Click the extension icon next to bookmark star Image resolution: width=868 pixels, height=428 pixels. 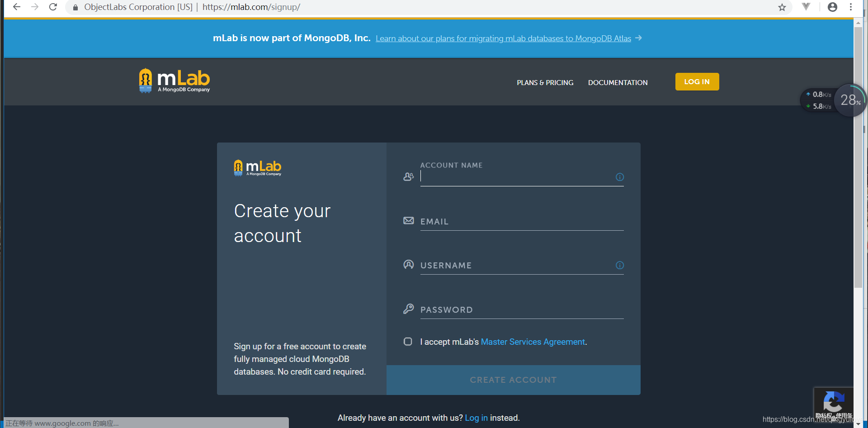click(806, 6)
